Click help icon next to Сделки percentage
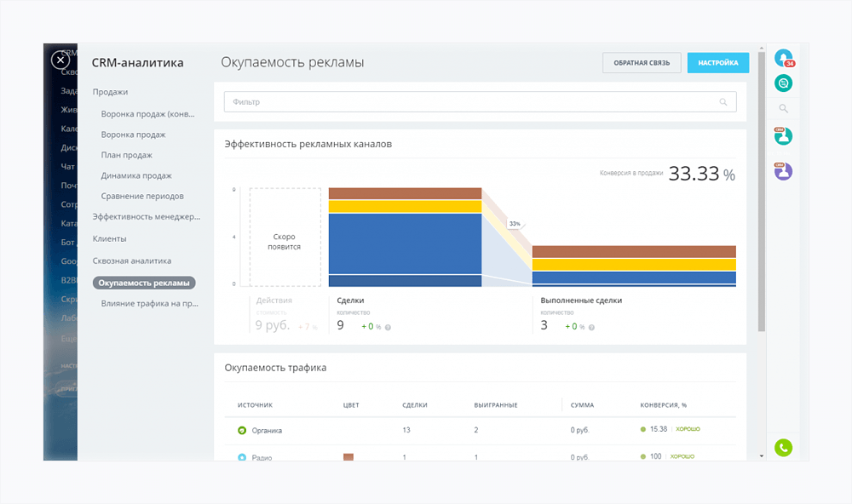This screenshot has height=504, width=852. point(388,327)
